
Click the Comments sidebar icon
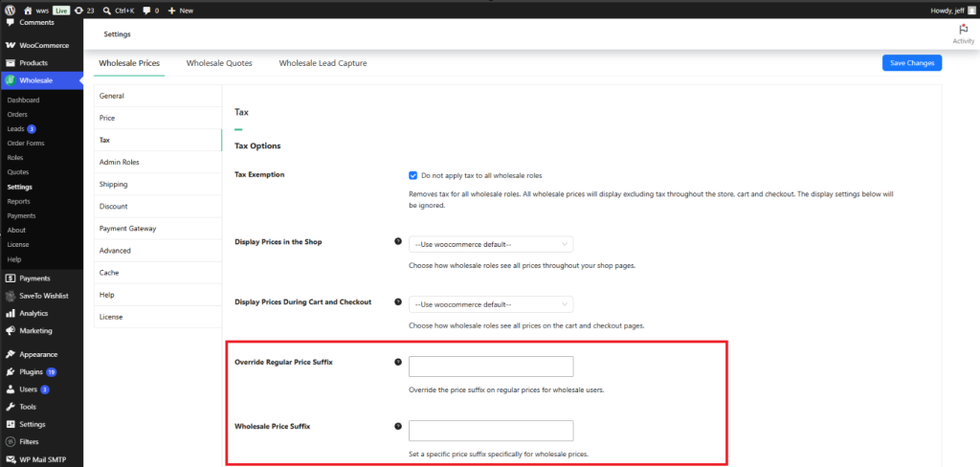tap(10, 23)
